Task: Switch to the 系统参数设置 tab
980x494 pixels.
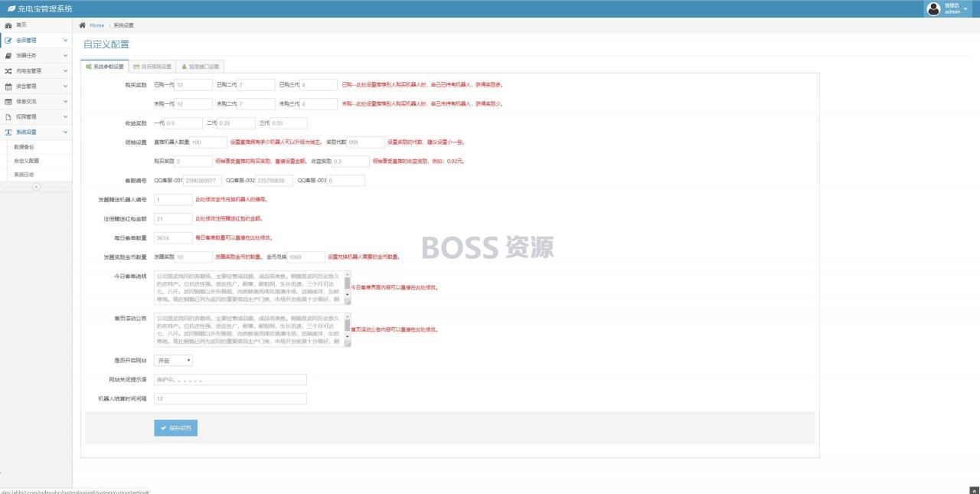Action: pyautogui.click(x=104, y=67)
